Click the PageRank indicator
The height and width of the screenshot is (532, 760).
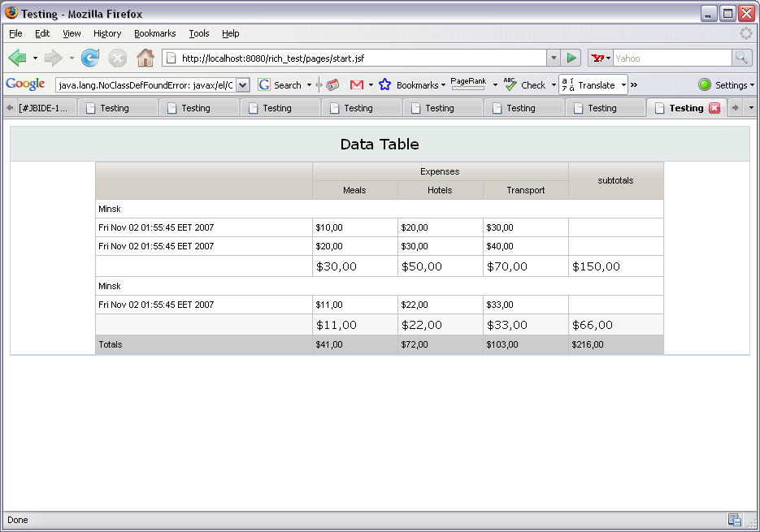click(468, 84)
